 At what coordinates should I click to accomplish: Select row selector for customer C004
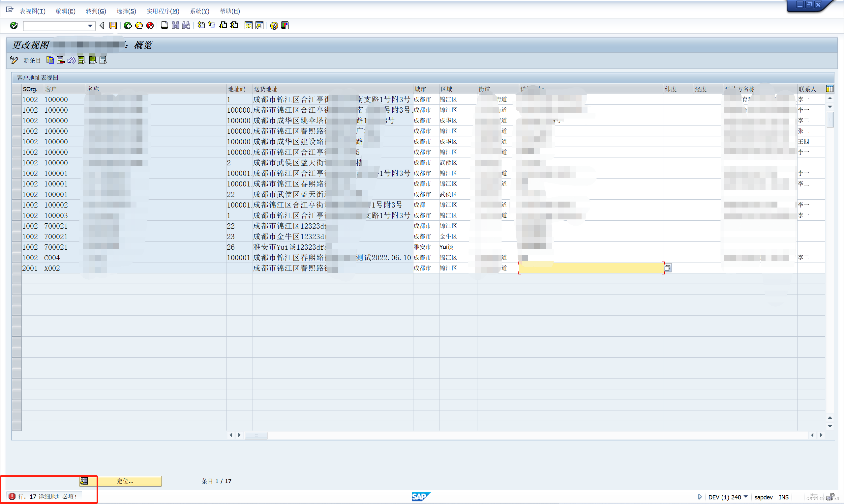pos(17,258)
